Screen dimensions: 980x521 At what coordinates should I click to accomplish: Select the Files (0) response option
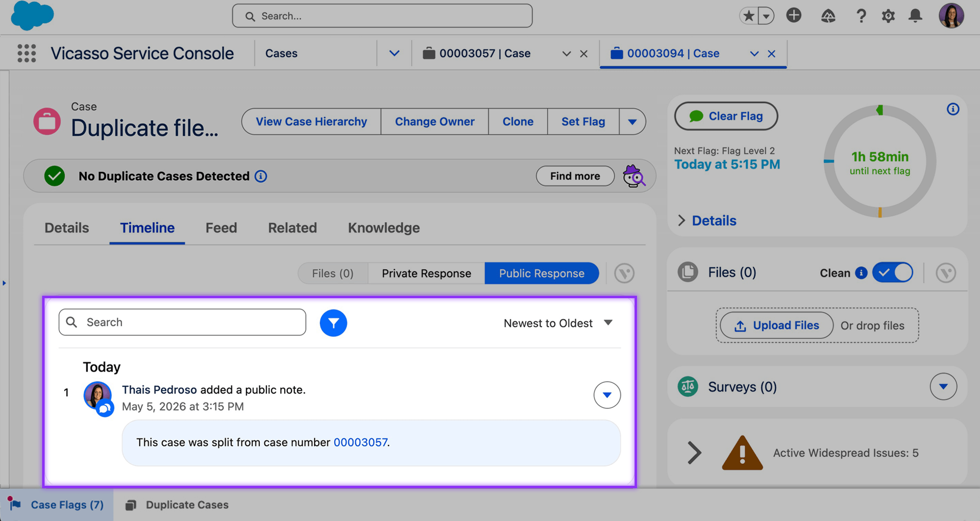tap(333, 273)
